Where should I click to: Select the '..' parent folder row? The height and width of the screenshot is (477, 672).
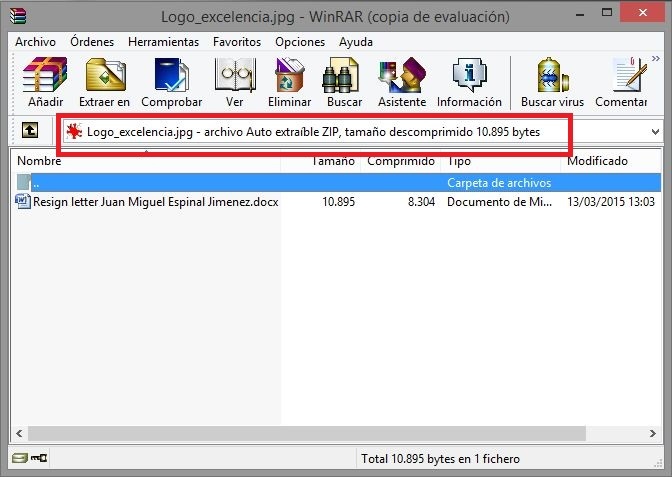(339, 183)
